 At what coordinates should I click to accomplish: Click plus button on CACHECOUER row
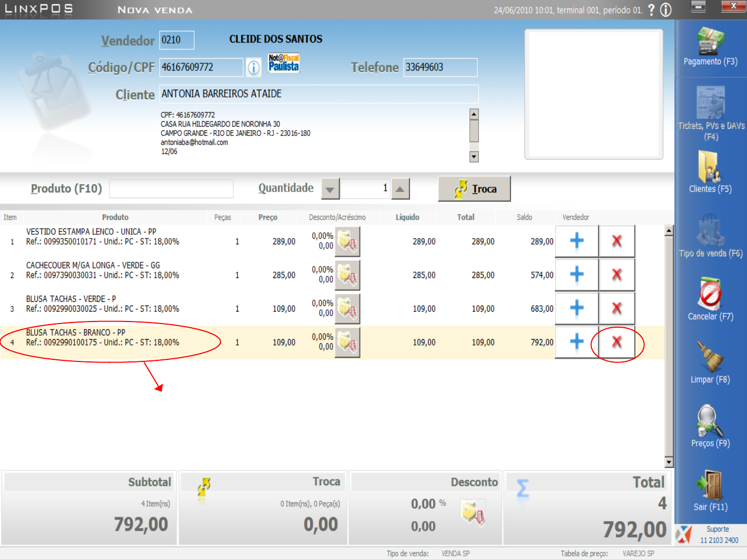point(577,275)
